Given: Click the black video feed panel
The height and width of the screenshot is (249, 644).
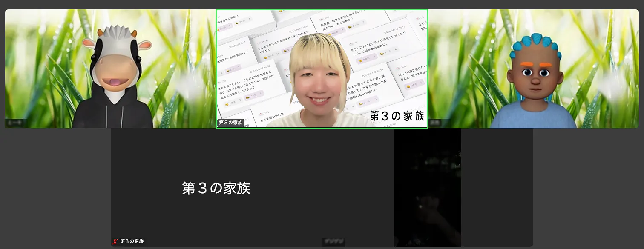Looking at the screenshot, I should (427, 187).
